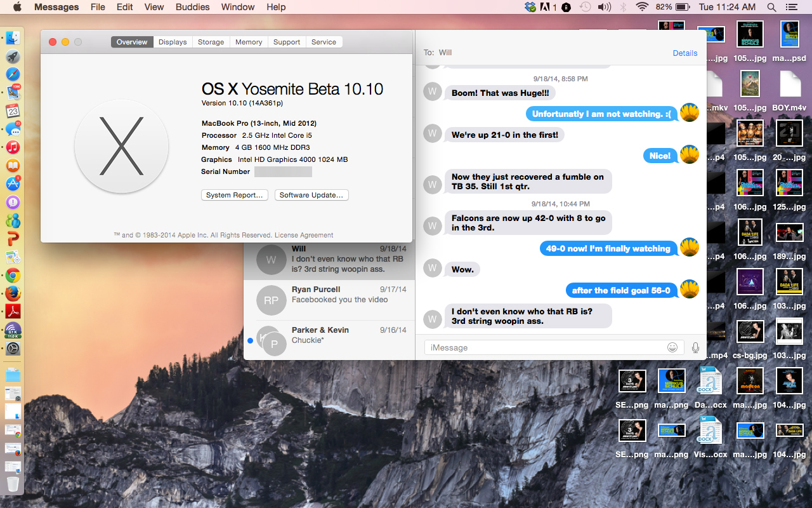Launch Launchpad rocket icon in Dock

pyautogui.click(x=13, y=57)
